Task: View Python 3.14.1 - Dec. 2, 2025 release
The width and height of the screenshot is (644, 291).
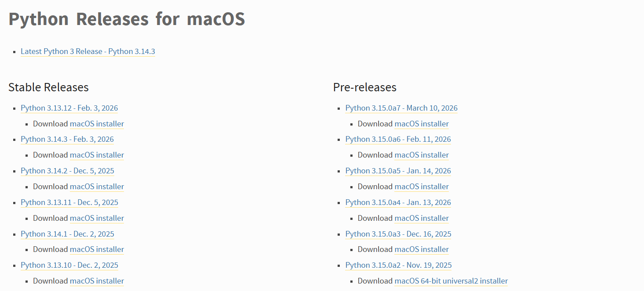Action: tap(67, 234)
